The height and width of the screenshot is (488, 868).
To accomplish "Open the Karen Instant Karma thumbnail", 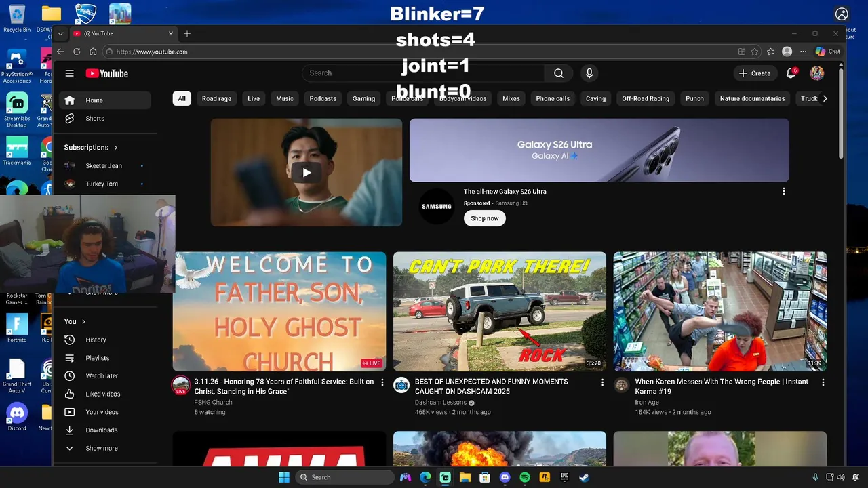I will coord(720,312).
